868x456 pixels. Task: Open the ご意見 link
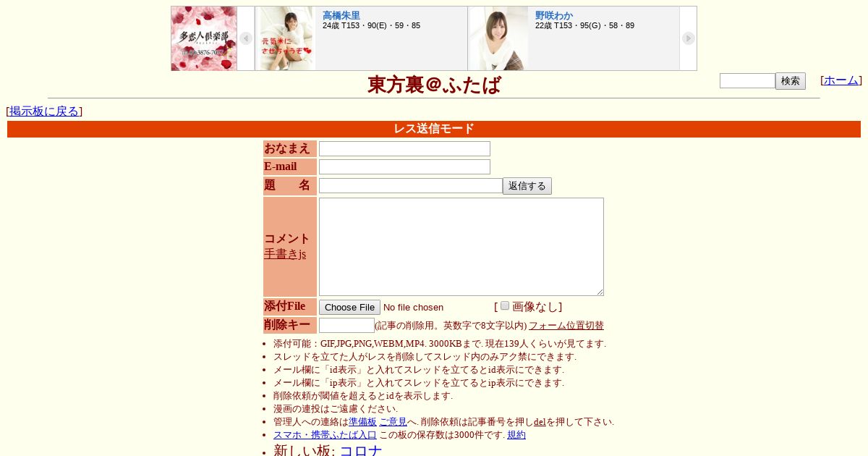click(393, 422)
